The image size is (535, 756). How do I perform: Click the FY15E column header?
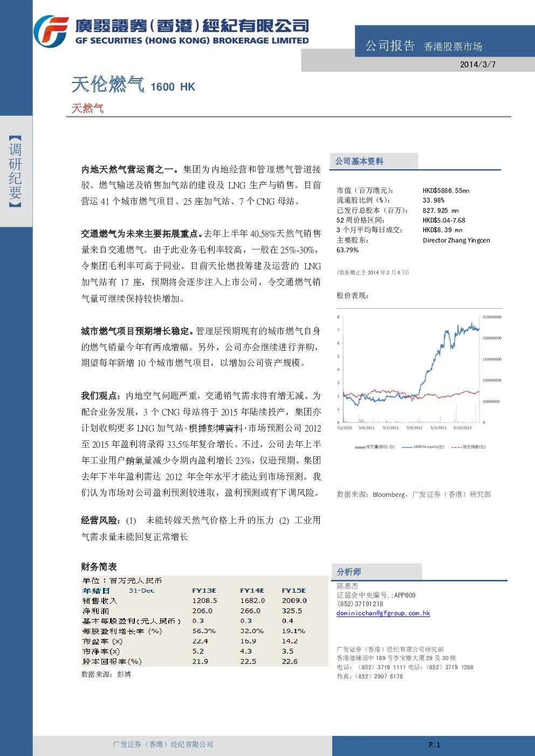point(294,591)
